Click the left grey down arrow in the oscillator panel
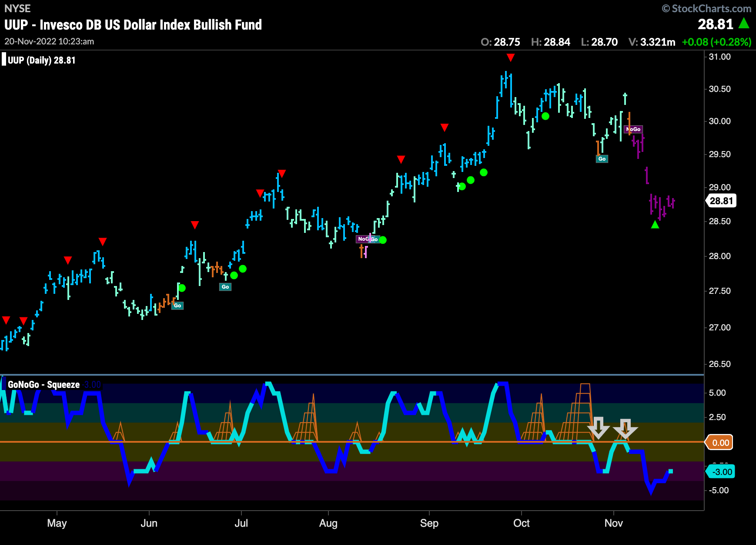756x545 pixels. (599, 428)
